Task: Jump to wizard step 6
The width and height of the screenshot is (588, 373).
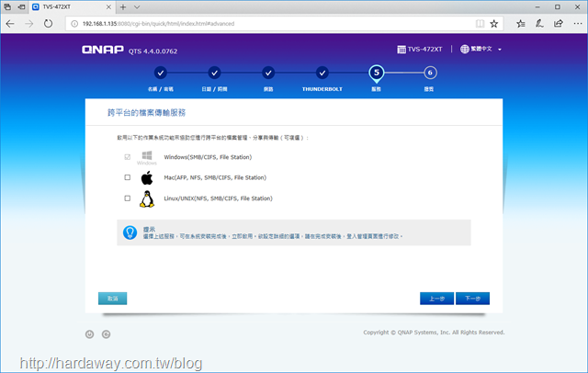Action: 430,73
